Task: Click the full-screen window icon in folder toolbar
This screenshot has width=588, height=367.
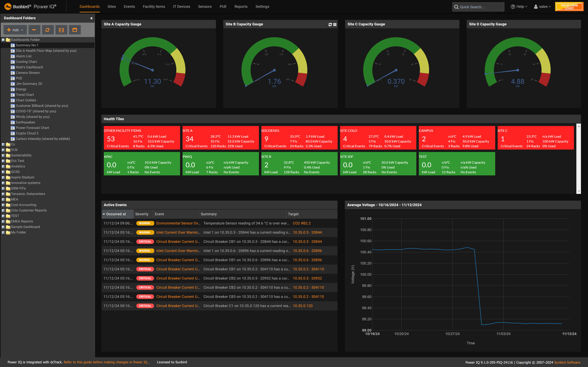Action: [75, 30]
